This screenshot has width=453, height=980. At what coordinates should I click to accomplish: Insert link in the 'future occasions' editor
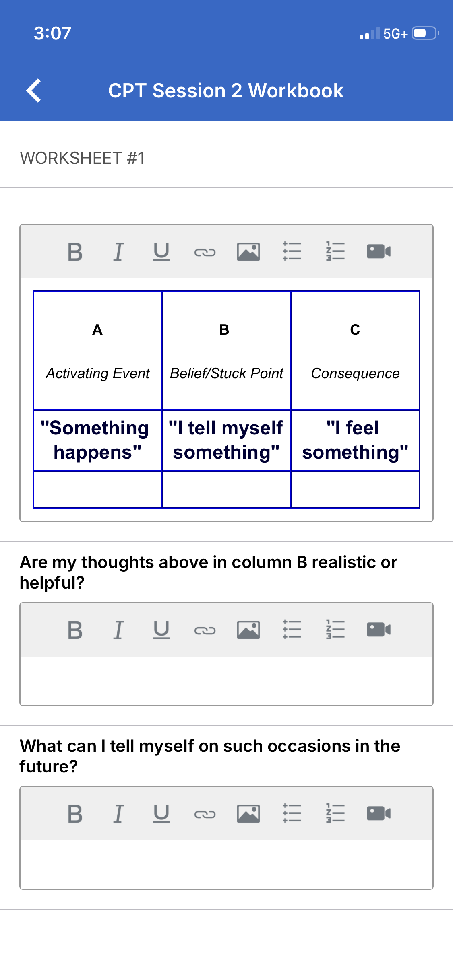(205, 814)
